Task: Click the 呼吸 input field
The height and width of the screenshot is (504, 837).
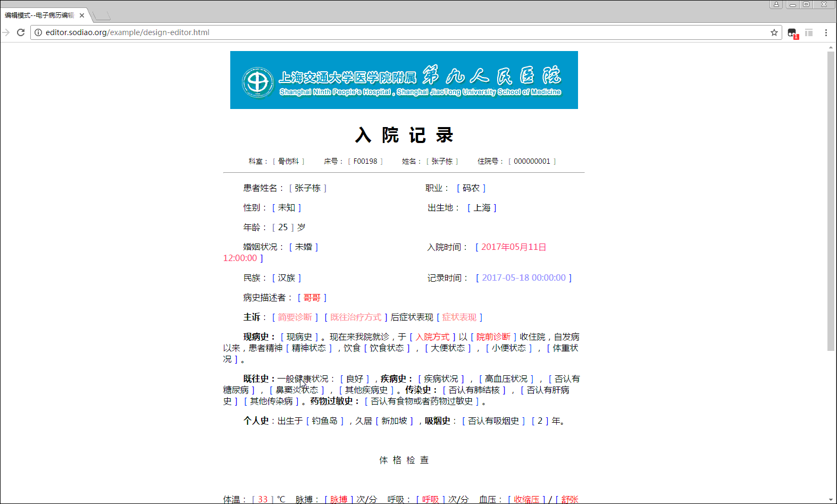Action: click(431, 499)
